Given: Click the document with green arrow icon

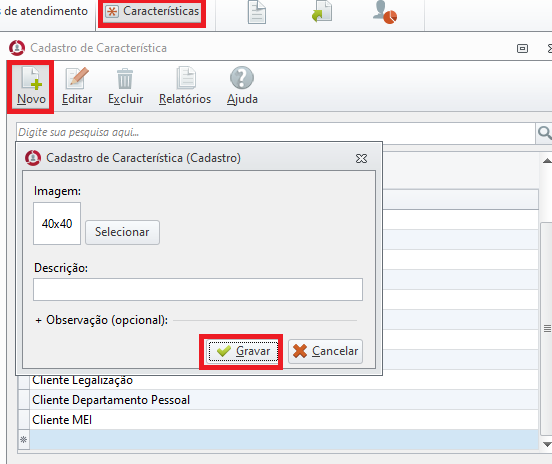Looking at the screenshot, I should [x=322, y=12].
